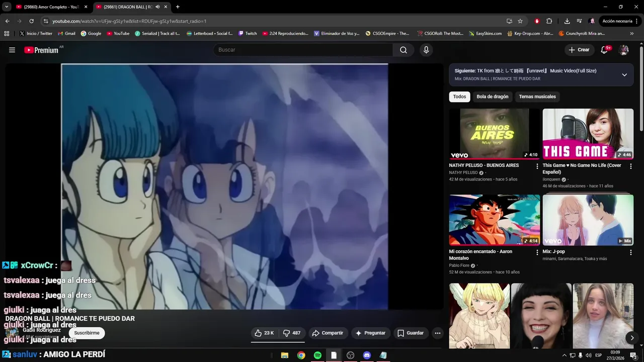Open the Letterboxd bookmark
Viewport: 644px width, 362px height.
(x=209, y=33)
